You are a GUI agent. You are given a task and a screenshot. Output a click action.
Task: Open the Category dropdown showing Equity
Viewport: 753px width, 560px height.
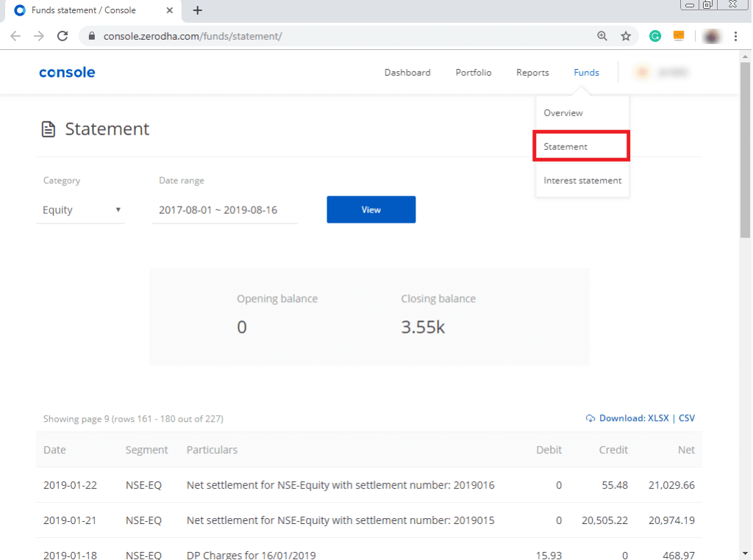tap(81, 209)
